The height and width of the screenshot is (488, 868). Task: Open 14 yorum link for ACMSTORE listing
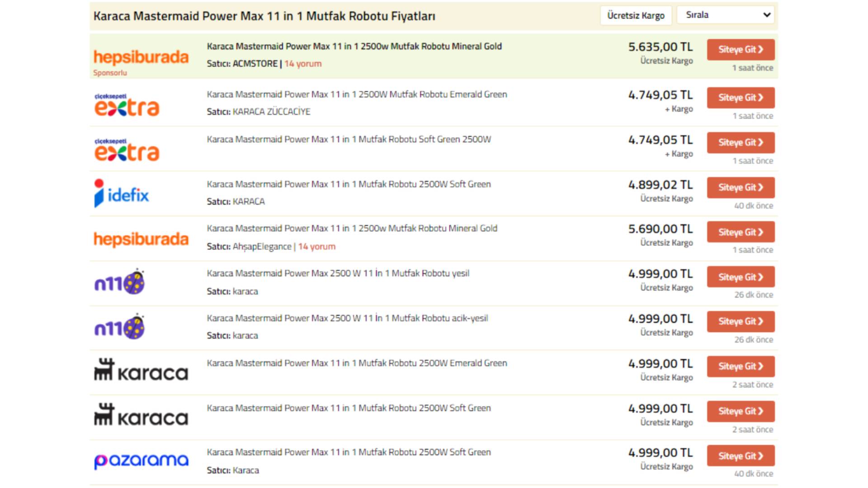[303, 64]
